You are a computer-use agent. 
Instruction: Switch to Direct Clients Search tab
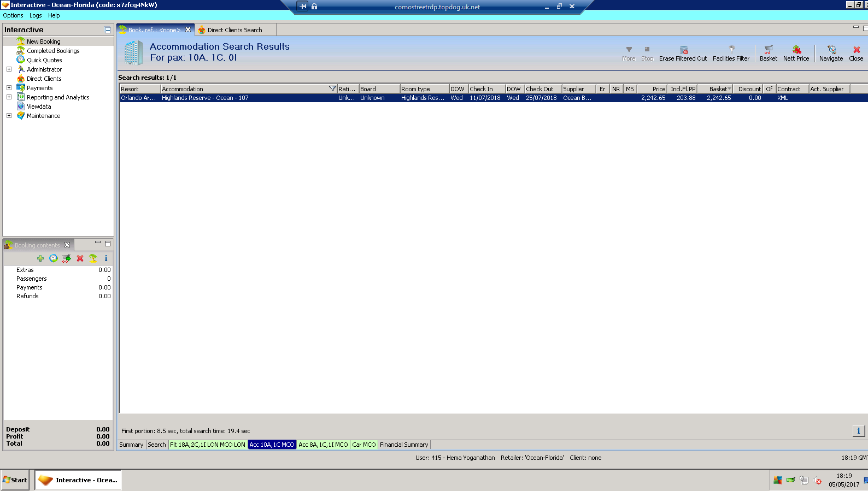(234, 30)
